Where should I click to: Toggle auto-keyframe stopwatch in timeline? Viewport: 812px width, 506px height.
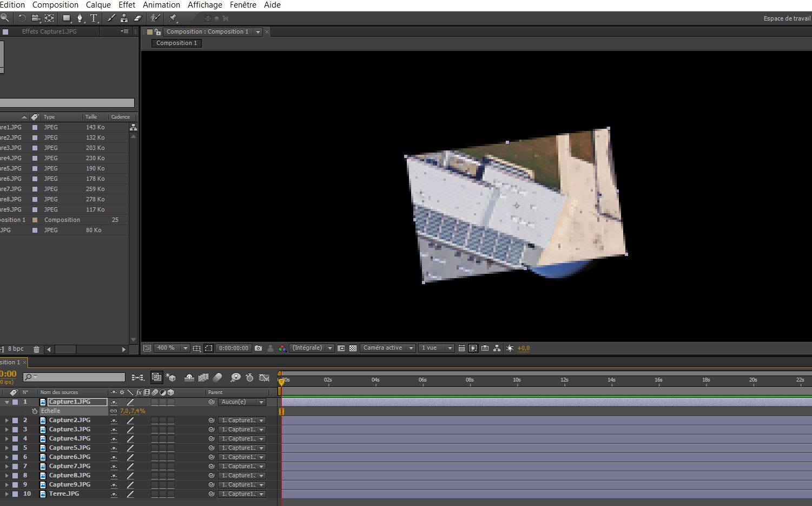(x=249, y=377)
